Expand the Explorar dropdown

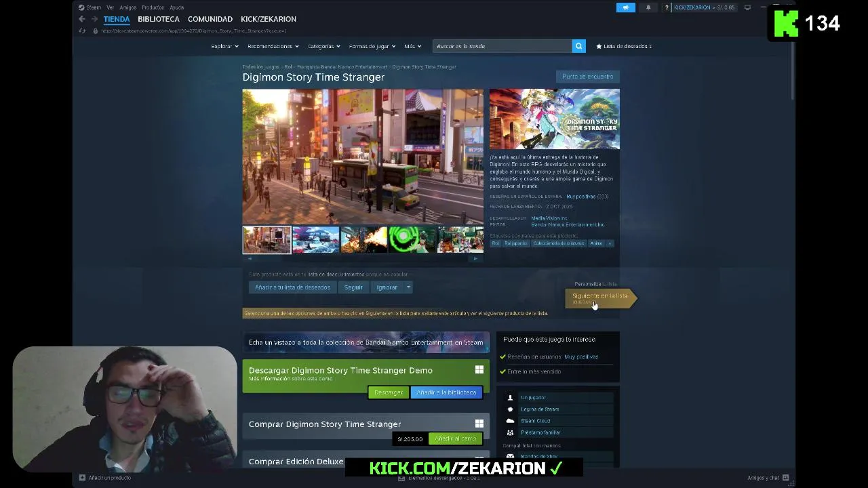(224, 46)
